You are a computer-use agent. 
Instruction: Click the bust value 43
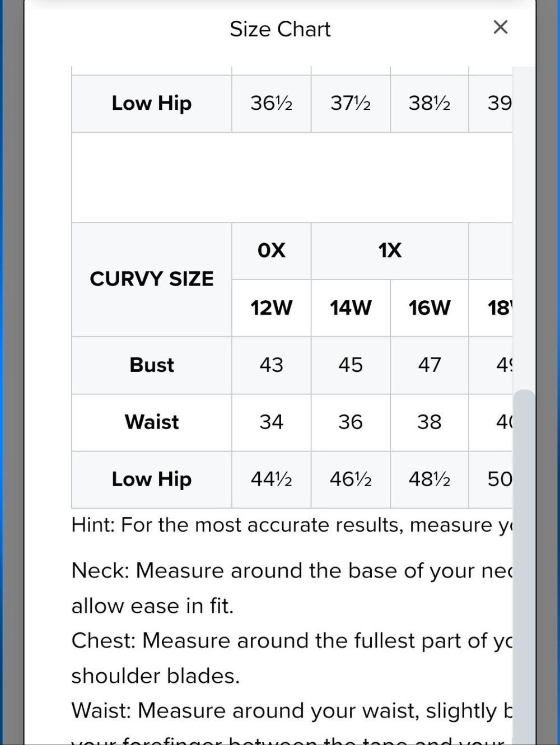point(272,365)
